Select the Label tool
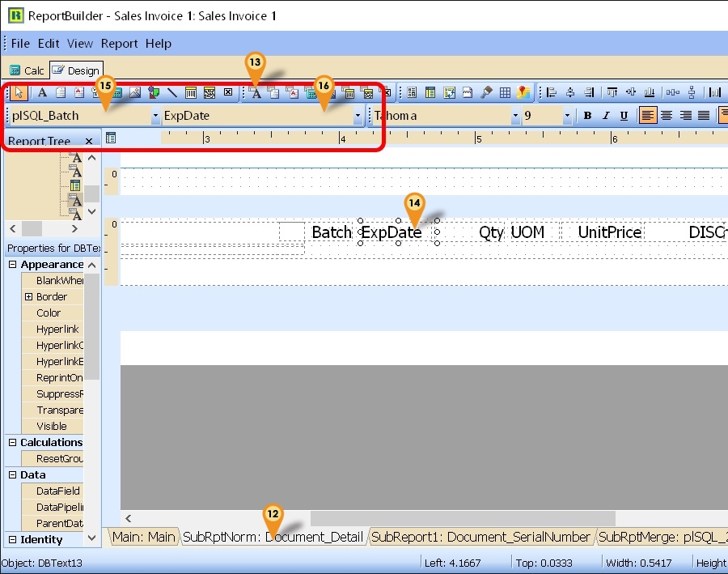The image size is (728, 574). (40, 92)
